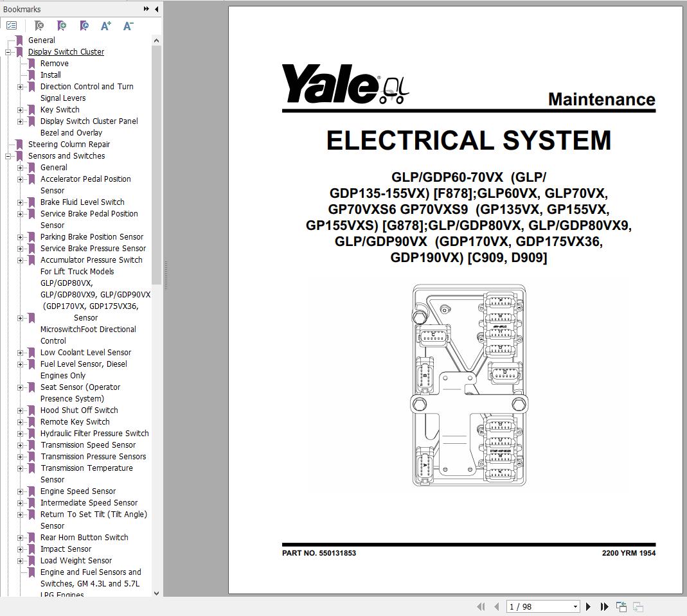Open the Install bookmark
Image resolution: width=687 pixels, height=616 pixels.
click(50, 75)
